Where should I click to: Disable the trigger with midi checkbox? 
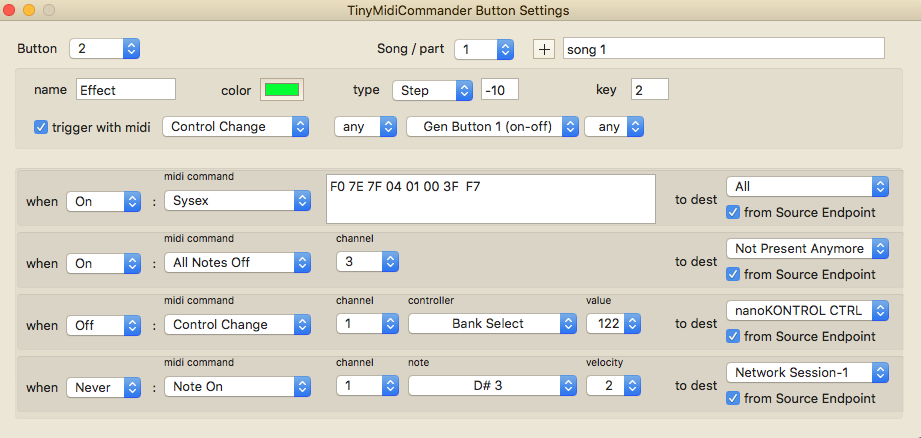point(41,127)
